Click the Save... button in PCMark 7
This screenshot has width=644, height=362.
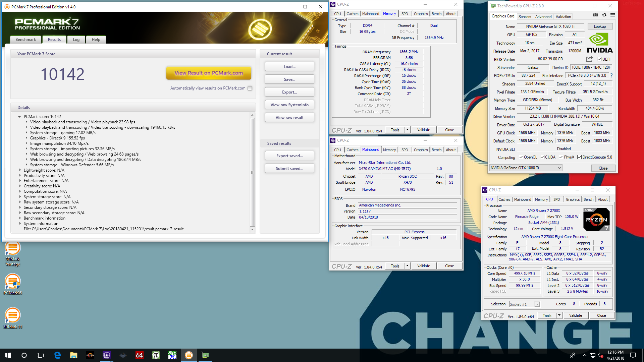(x=289, y=79)
